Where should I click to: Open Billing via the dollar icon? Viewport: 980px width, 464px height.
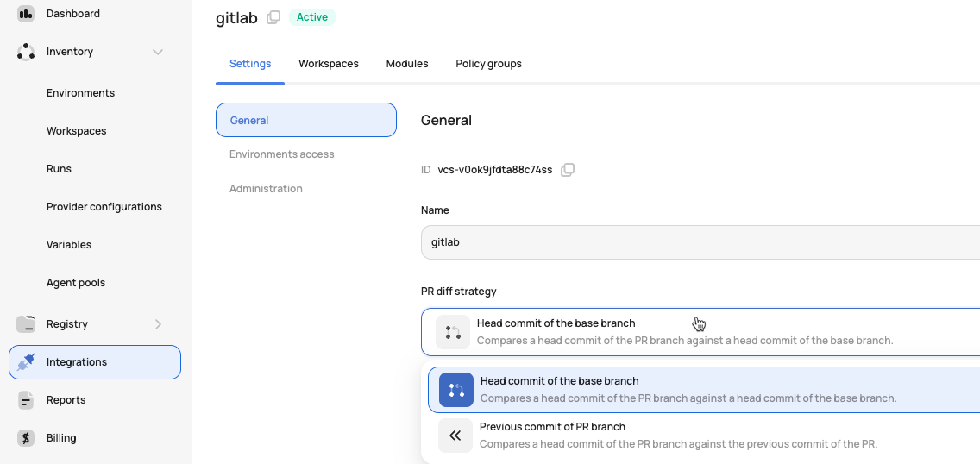[26, 438]
